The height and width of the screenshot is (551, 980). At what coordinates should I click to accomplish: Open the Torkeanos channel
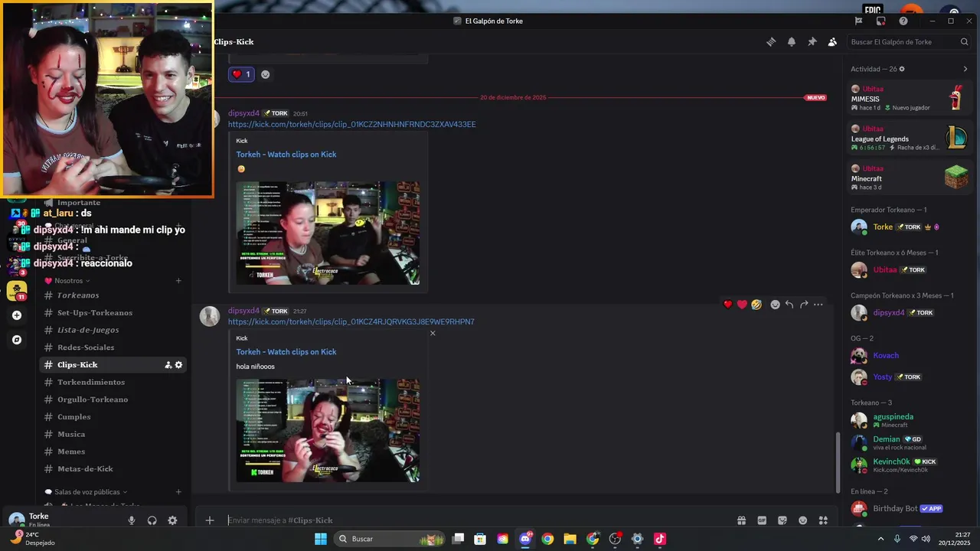(x=113, y=295)
